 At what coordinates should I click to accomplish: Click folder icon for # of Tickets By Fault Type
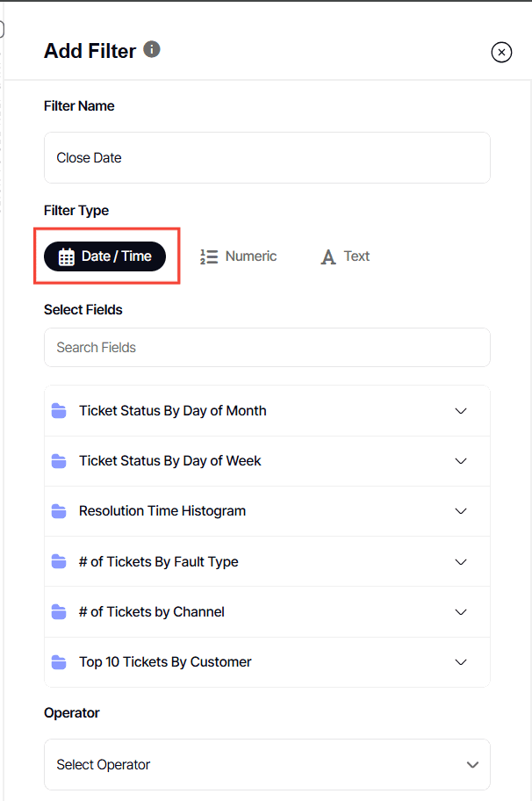click(x=59, y=562)
